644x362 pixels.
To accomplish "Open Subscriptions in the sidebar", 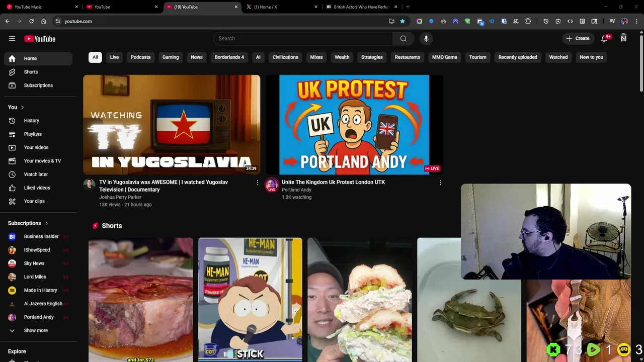I will (38, 85).
